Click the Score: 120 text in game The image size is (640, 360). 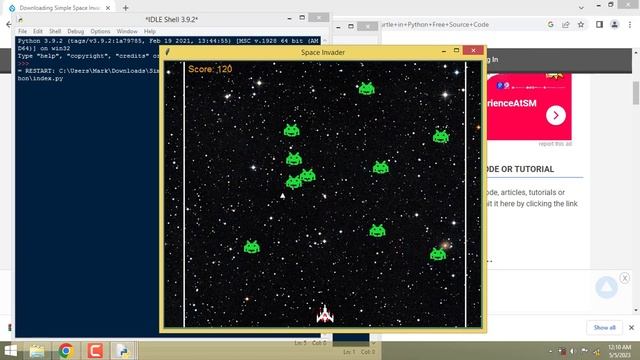(210, 69)
